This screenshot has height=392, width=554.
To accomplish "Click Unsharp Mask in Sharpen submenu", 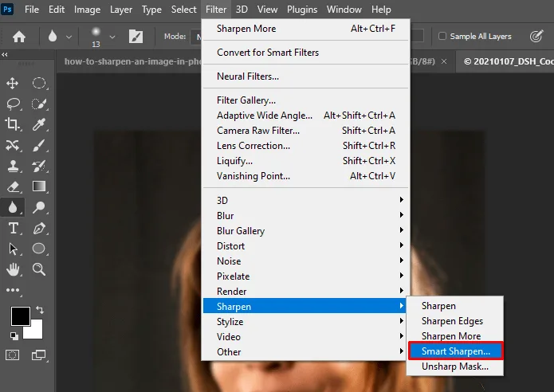I will point(454,367).
